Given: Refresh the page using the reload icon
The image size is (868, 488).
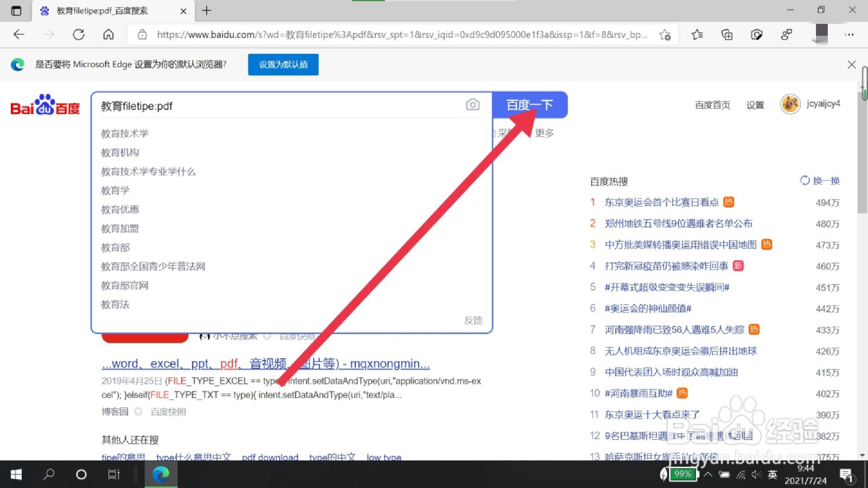Looking at the screenshot, I should click(x=79, y=34).
